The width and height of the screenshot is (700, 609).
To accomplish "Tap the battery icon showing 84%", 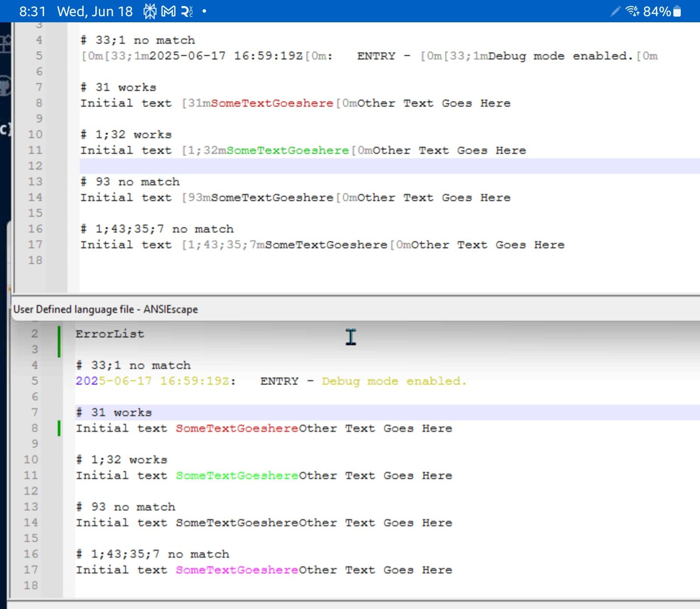I will tap(677, 11).
